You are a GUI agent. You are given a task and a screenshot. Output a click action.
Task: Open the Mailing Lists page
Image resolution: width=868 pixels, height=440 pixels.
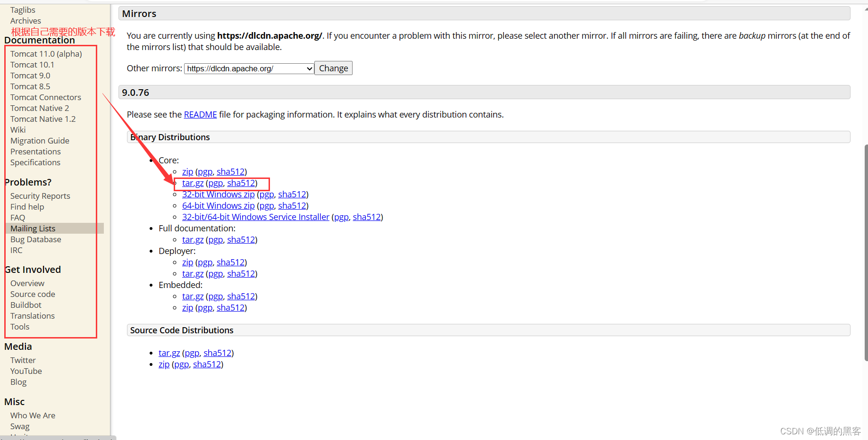[x=33, y=228]
